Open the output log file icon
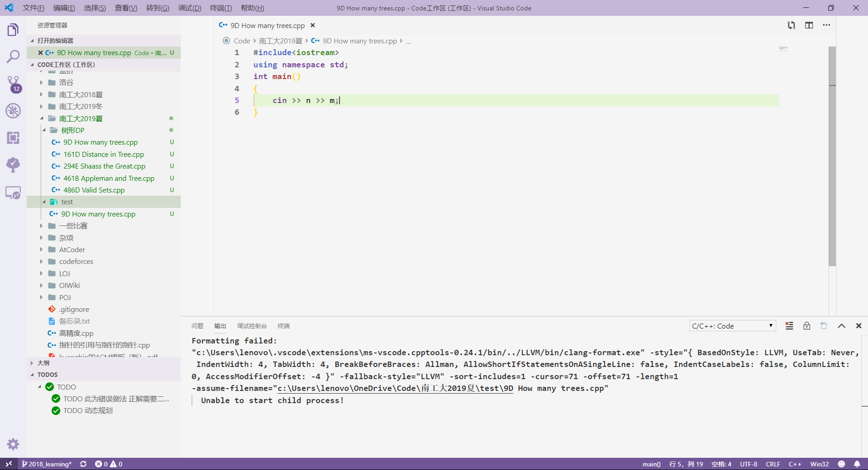Image resolution: width=868 pixels, height=470 pixels. coord(824,326)
